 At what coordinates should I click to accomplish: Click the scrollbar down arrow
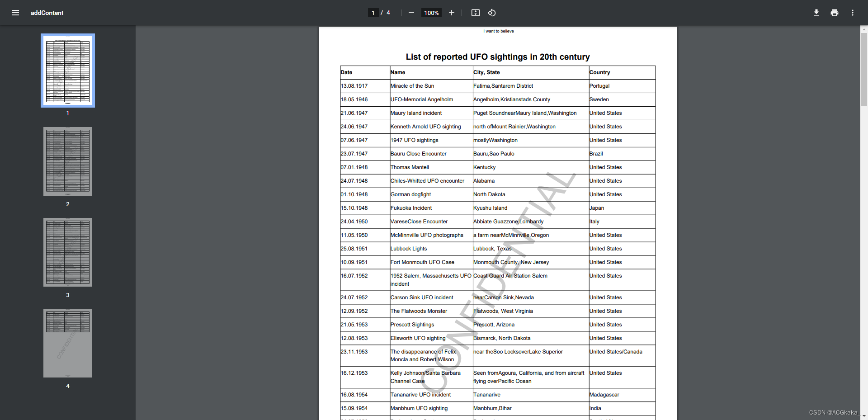(x=864, y=416)
